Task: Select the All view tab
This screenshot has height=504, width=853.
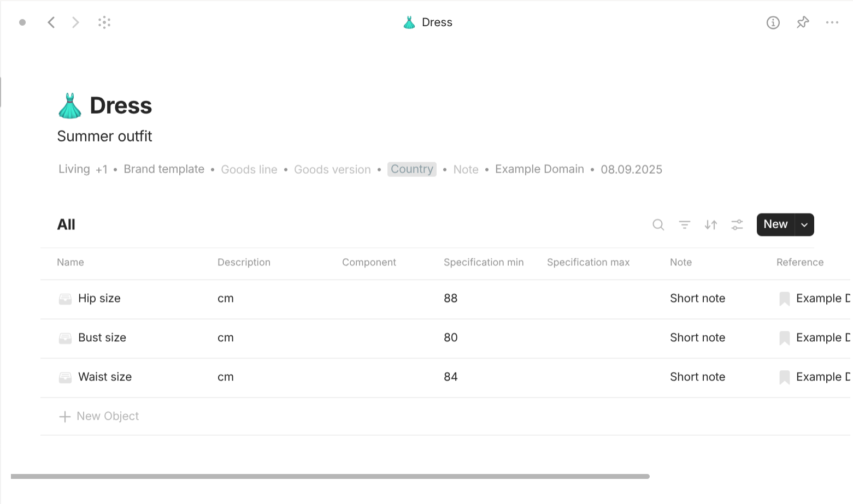Action: coord(66,224)
